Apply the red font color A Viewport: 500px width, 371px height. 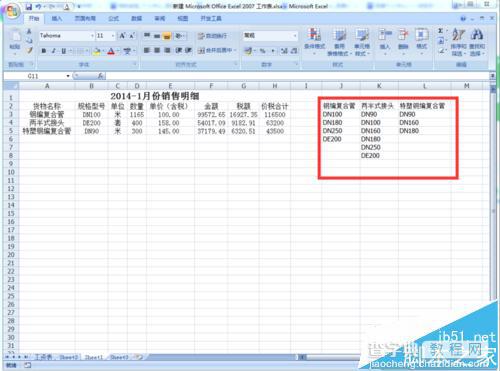coord(111,51)
